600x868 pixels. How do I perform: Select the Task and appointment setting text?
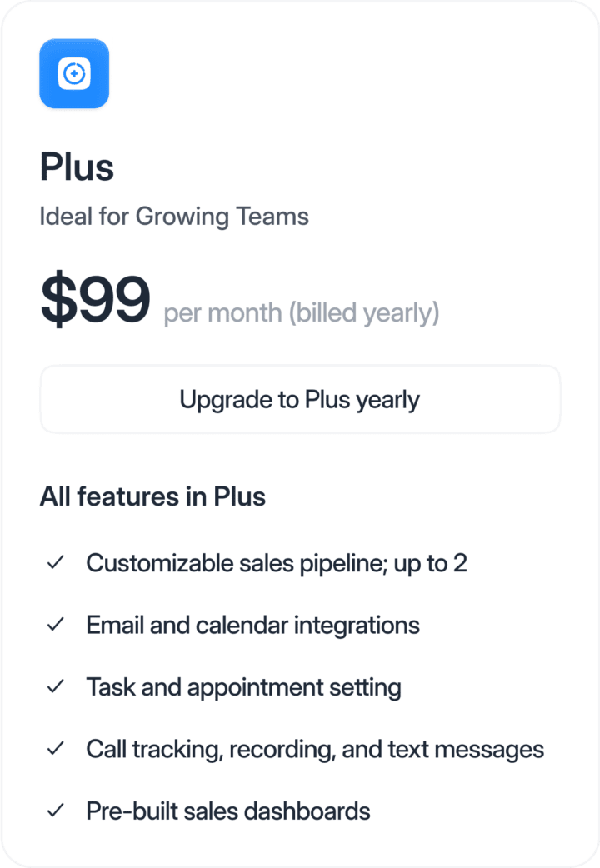[x=243, y=687]
